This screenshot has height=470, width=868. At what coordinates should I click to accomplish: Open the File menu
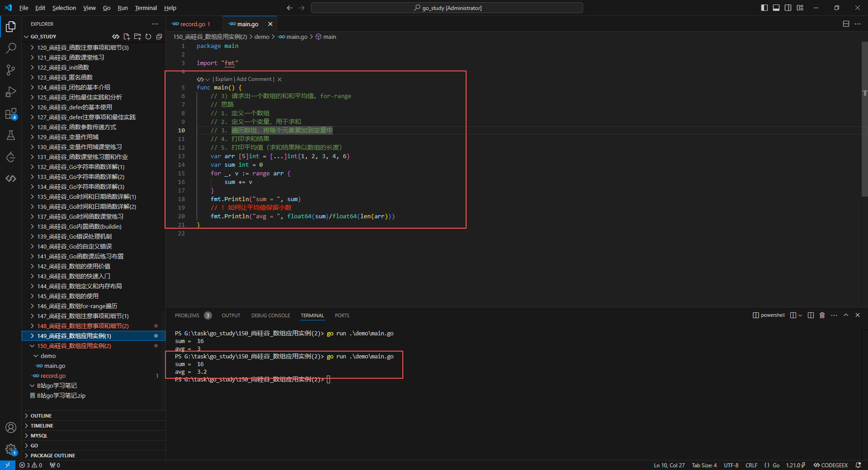[x=24, y=8]
